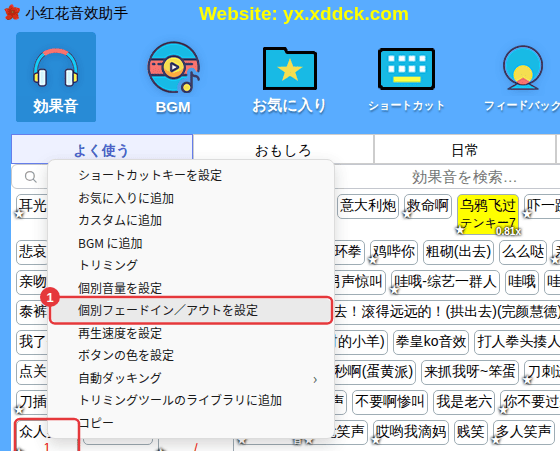The image size is (560, 451).
Task: Play the 你不要过 sound effect
Action: (530, 402)
